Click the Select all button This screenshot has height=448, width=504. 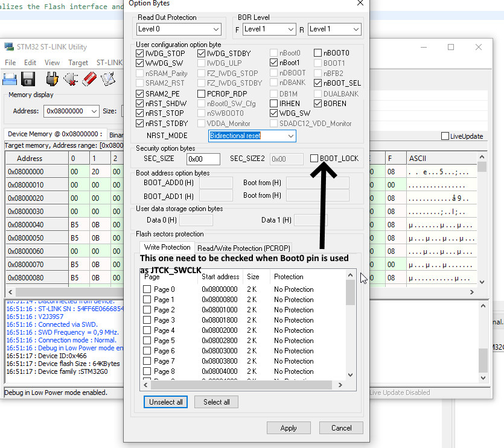[x=216, y=402]
